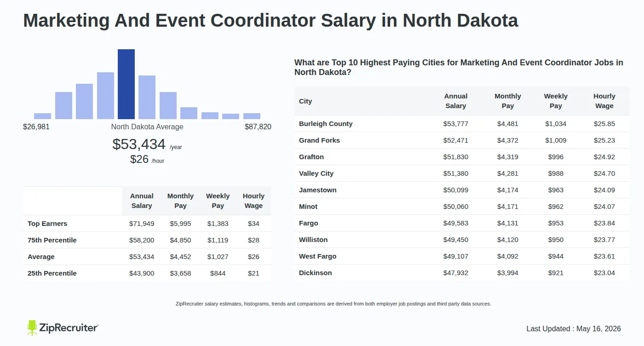Select the 25th Percentile row label
Viewport: 644px width, 346px height.
point(52,273)
